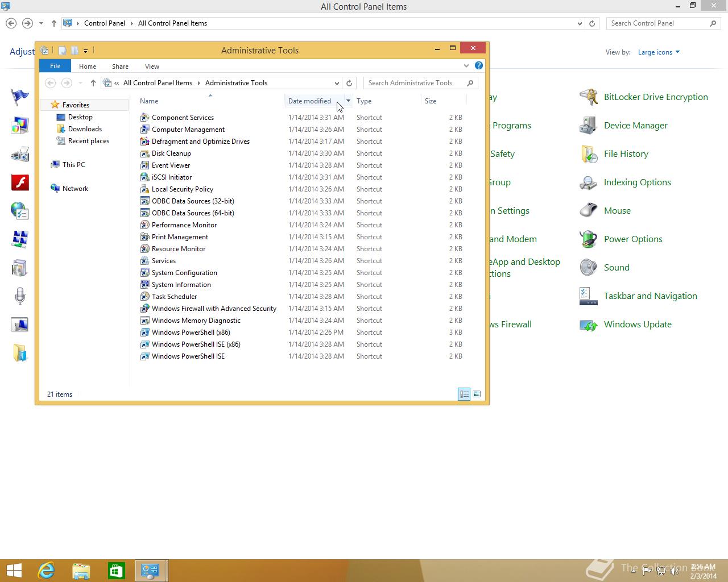This screenshot has width=728, height=582.
Task: Click the Windows Memory Diagnostic icon
Action: 145,321
